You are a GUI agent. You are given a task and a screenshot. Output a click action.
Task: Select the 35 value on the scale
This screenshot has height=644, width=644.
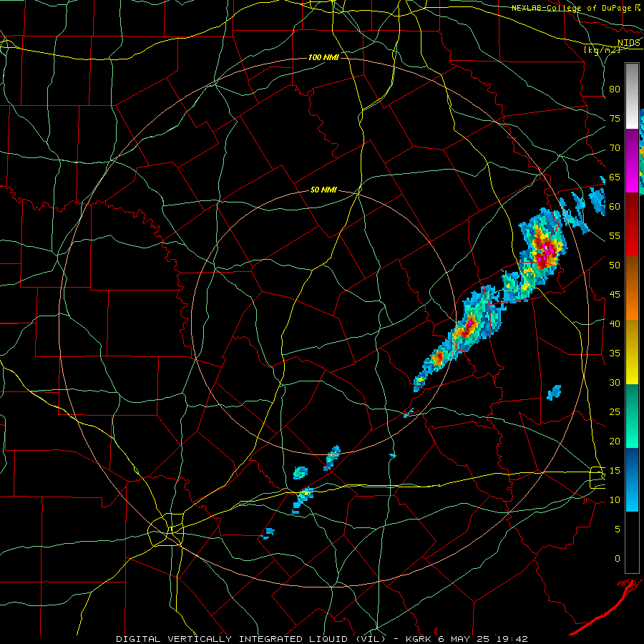[615, 353]
